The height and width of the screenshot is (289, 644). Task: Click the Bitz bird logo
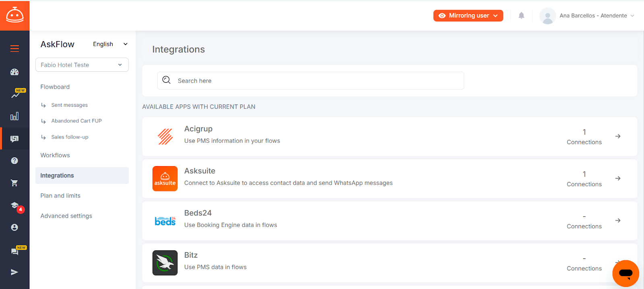pos(165,263)
